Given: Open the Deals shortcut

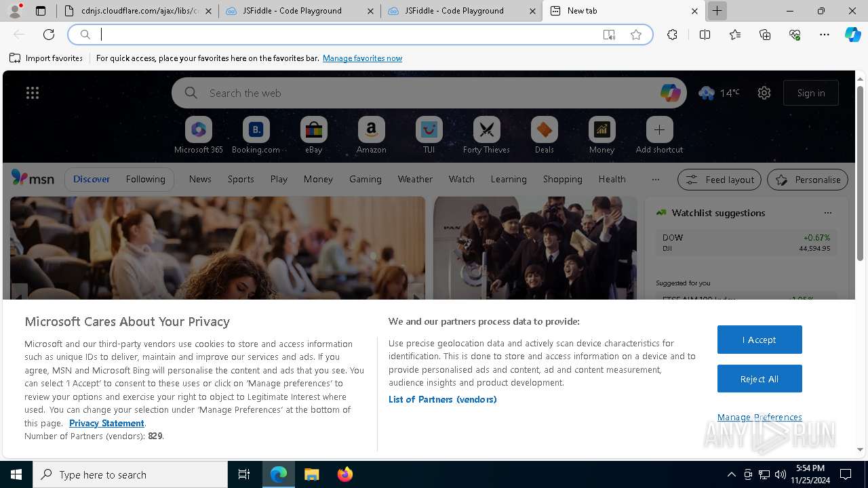Looking at the screenshot, I should click(544, 136).
